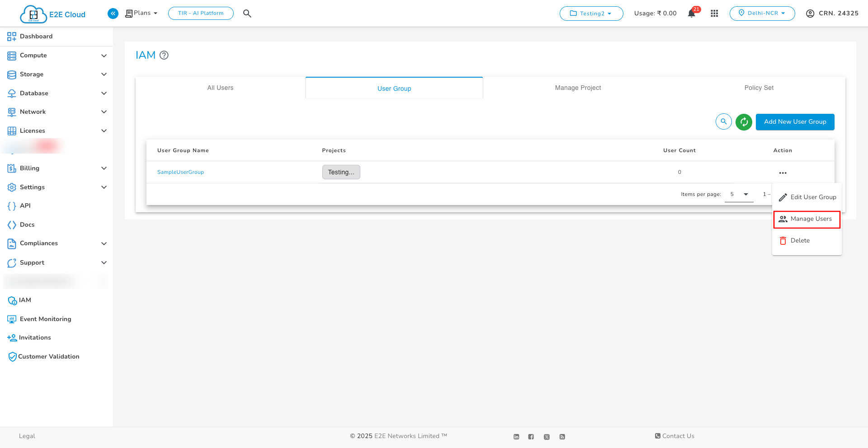
Task: Switch to the All Users tab
Action: [220, 88]
